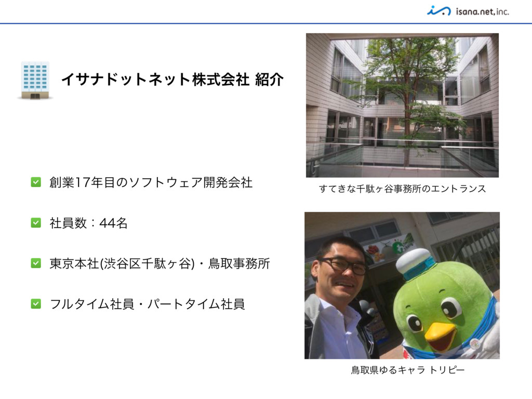Select the text フルタイム社員・パートタイム社員

pyautogui.click(x=147, y=304)
